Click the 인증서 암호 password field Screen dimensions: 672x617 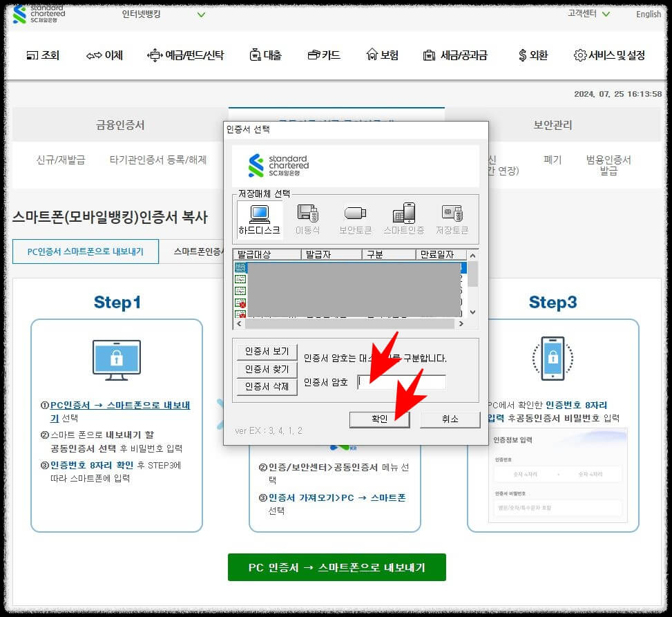tap(401, 382)
